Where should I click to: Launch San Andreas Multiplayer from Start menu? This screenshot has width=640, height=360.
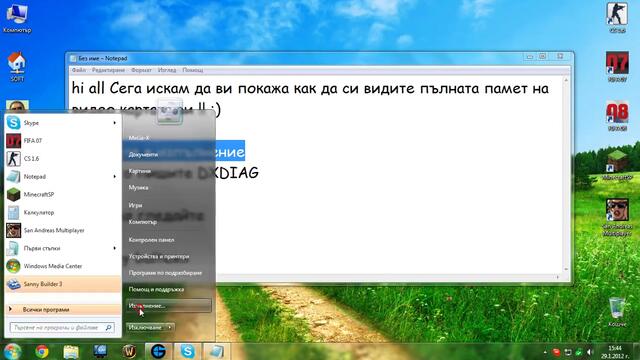(62, 231)
